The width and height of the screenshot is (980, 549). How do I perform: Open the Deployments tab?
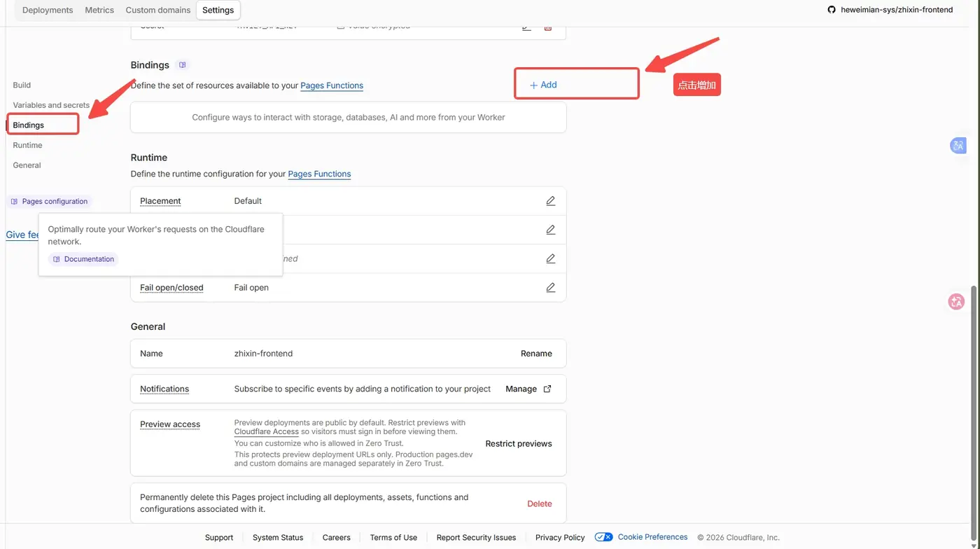pyautogui.click(x=48, y=10)
